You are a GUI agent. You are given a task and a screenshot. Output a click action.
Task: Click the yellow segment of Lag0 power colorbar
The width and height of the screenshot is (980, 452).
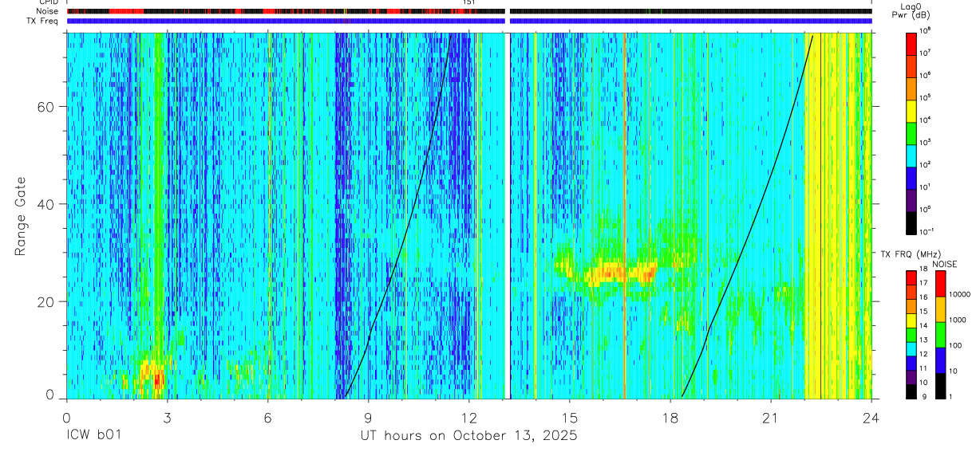[911, 111]
